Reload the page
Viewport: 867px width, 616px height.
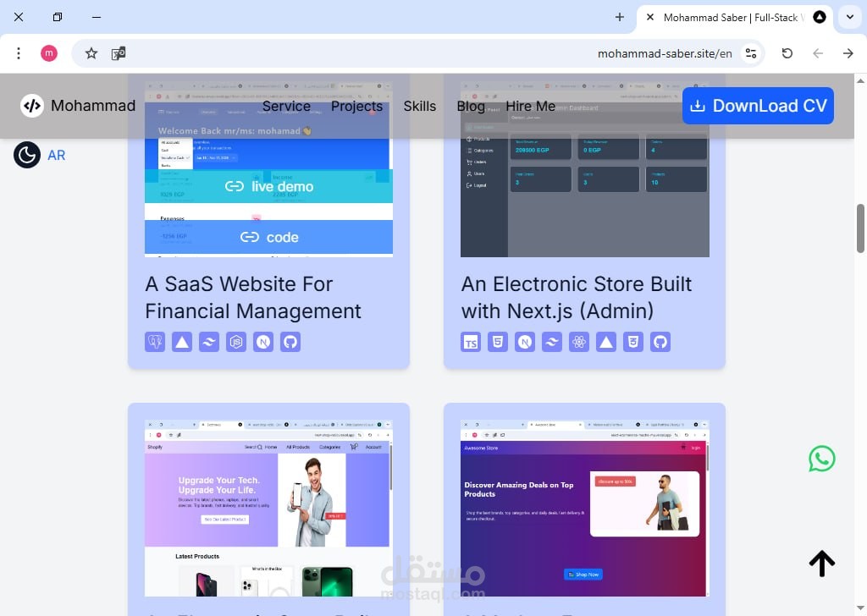click(x=787, y=53)
